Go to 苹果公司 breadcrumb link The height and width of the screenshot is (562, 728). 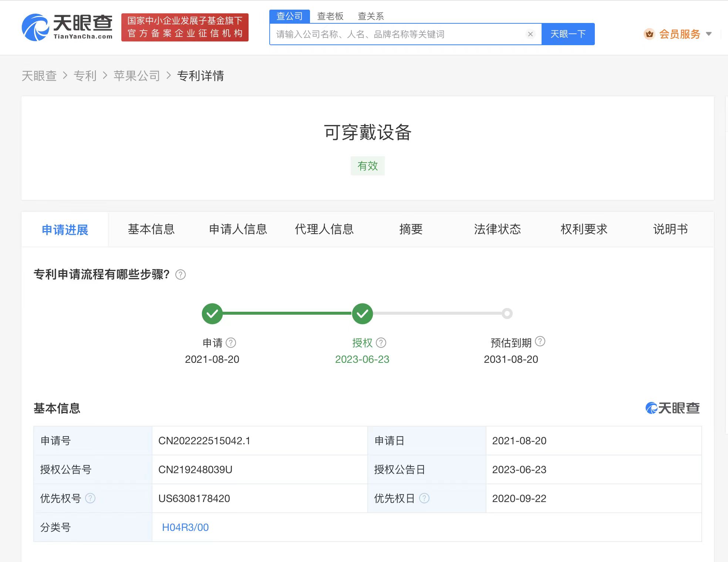[137, 76]
